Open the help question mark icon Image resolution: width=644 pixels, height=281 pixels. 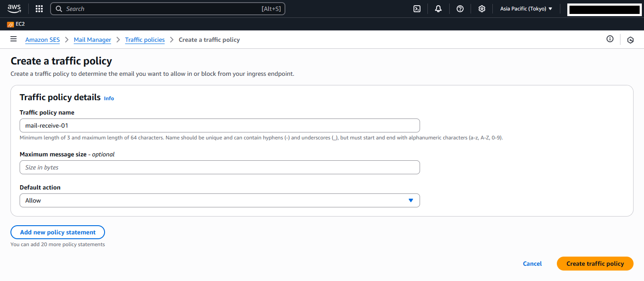pyautogui.click(x=460, y=9)
